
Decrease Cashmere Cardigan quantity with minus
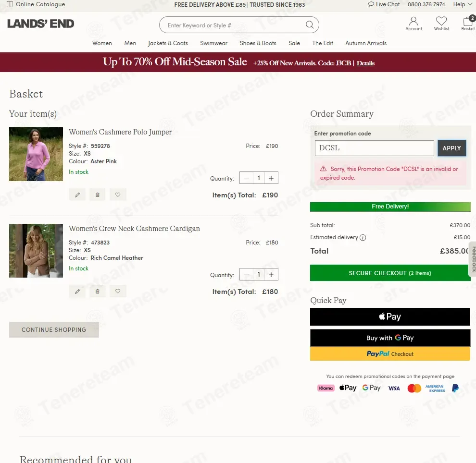[x=247, y=275]
